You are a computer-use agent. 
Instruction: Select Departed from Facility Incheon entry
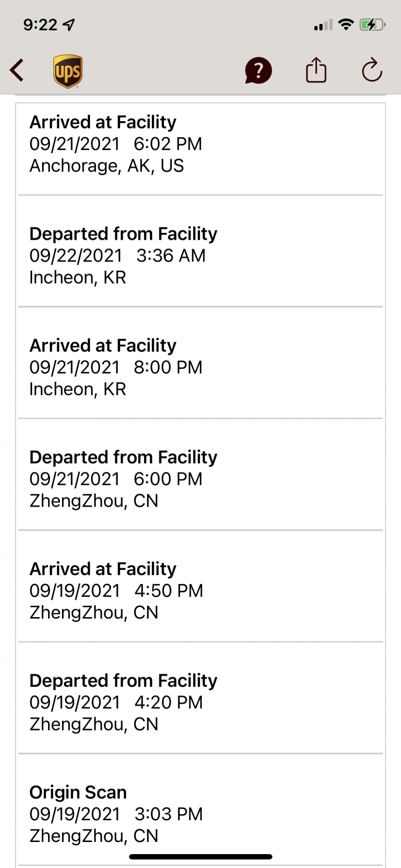(200, 255)
